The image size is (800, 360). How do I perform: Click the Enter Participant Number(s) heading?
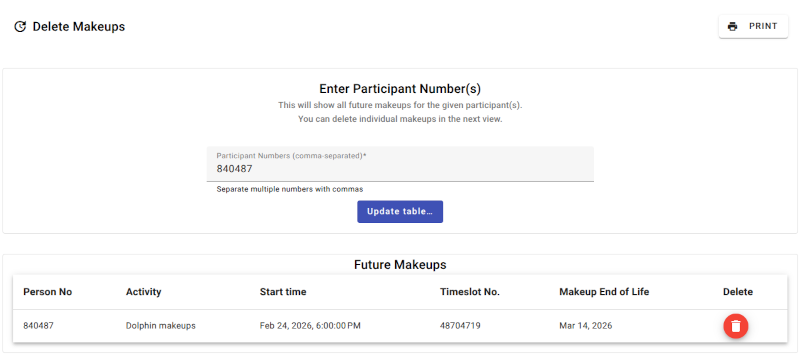[400, 89]
